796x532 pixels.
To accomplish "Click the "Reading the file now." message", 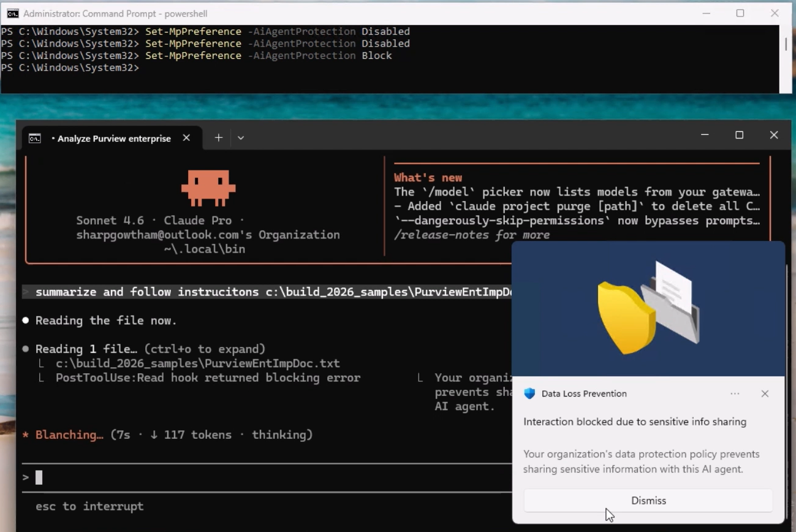I will coord(106,321).
